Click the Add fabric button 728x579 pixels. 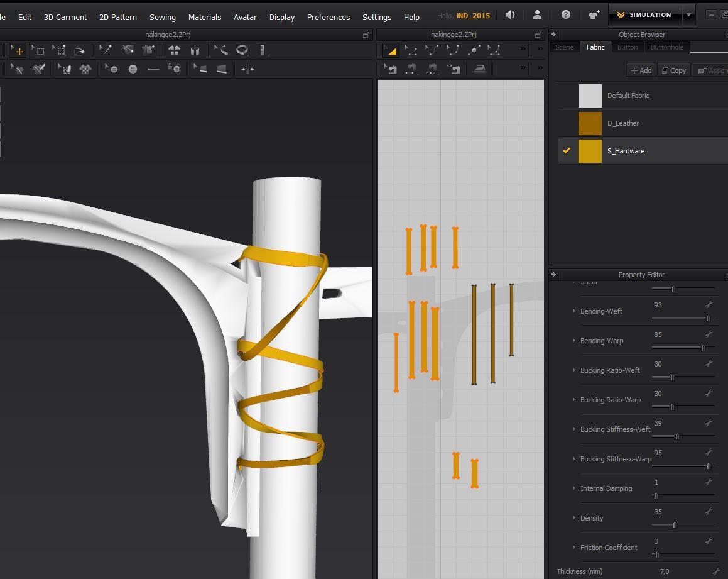pyautogui.click(x=641, y=70)
